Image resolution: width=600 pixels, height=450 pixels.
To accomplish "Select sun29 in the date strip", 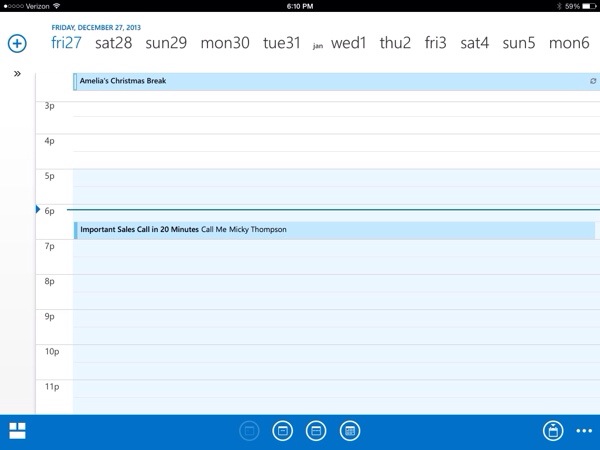I will pos(166,42).
